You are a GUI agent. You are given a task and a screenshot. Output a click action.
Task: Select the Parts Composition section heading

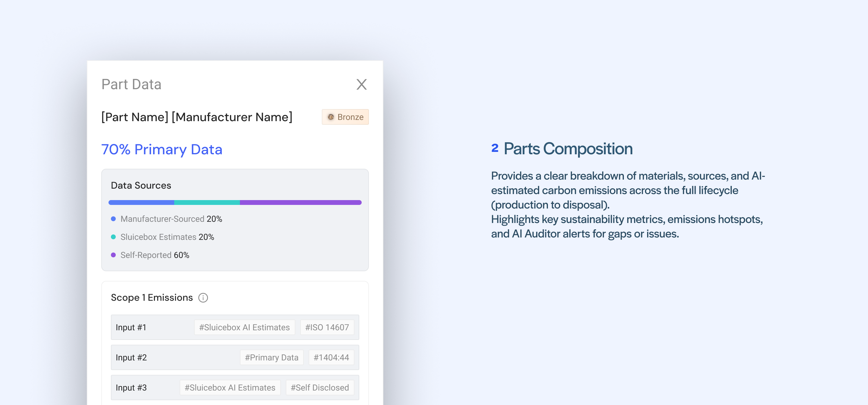point(568,149)
